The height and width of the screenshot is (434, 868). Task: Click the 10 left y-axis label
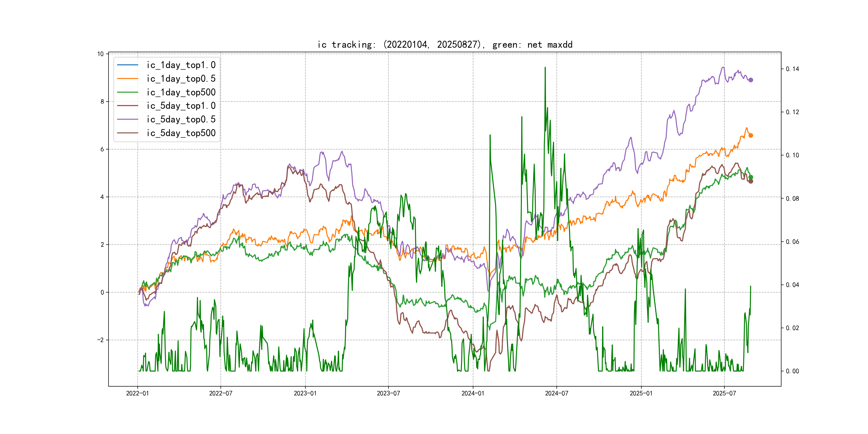pyautogui.click(x=100, y=54)
